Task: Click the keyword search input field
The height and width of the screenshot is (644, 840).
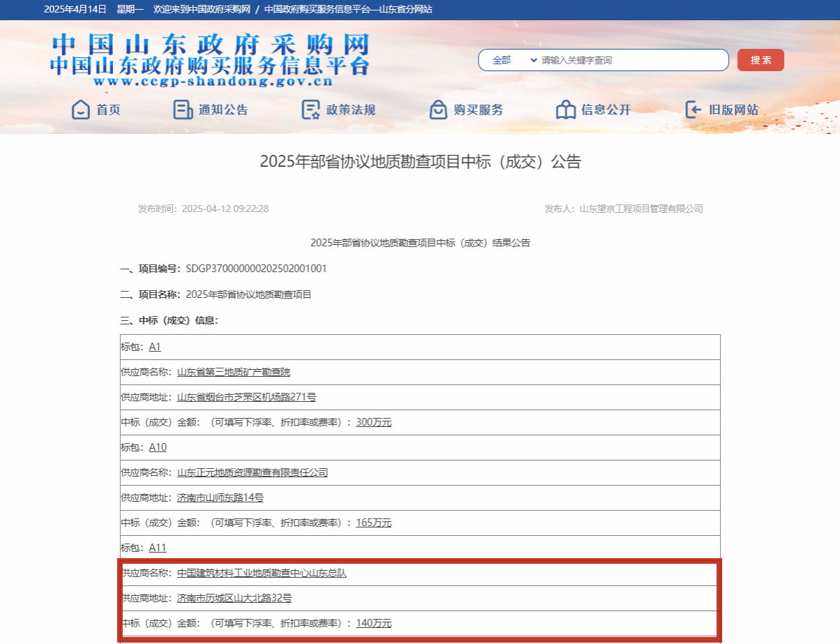Action: click(631, 60)
